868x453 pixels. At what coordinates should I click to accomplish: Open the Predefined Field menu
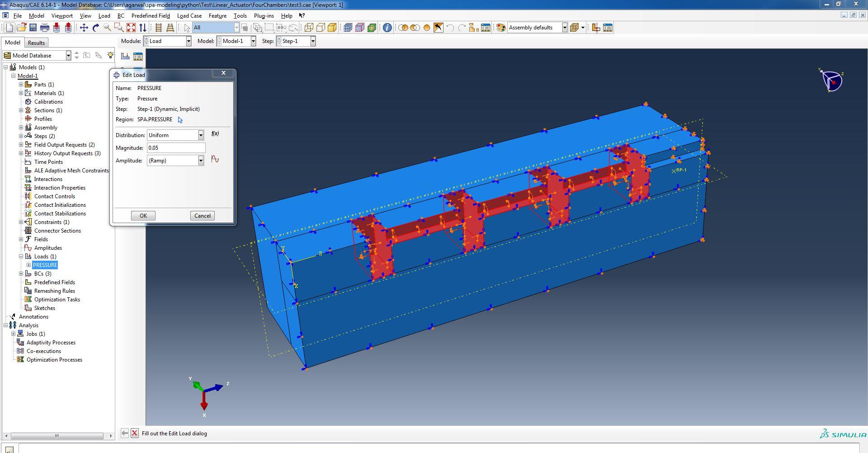(x=151, y=15)
